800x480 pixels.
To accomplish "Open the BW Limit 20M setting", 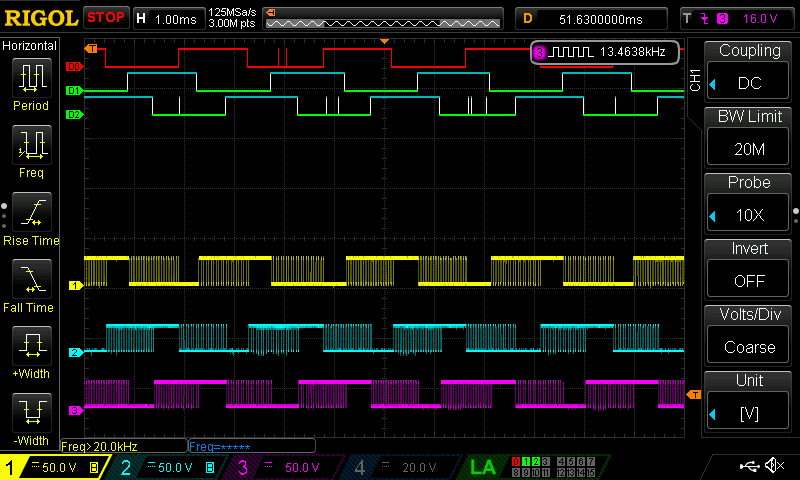I will [x=748, y=136].
